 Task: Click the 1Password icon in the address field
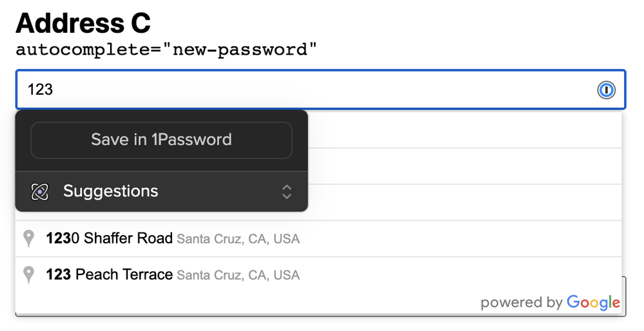(606, 90)
